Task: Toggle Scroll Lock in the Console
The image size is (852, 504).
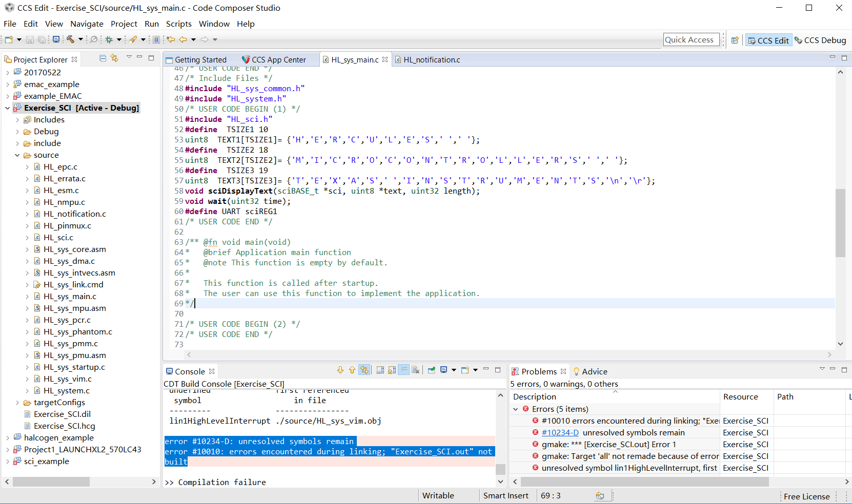Action: coord(392,370)
